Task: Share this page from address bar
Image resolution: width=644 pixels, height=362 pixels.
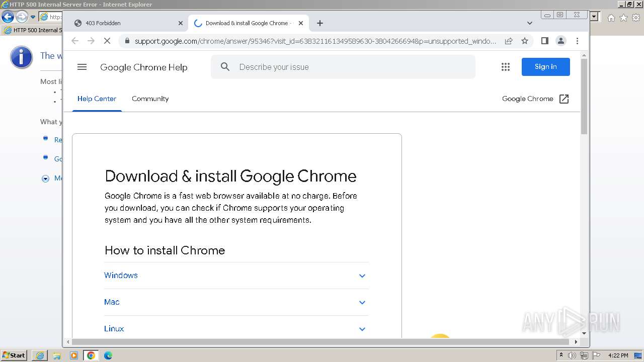Action: 509,41
